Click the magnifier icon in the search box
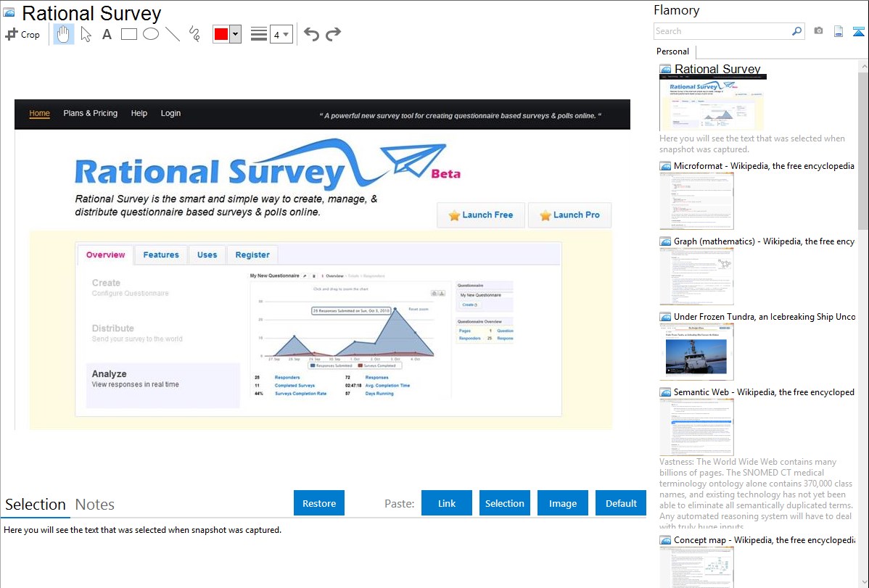Screen dimensions: 869x588 click(x=796, y=31)
